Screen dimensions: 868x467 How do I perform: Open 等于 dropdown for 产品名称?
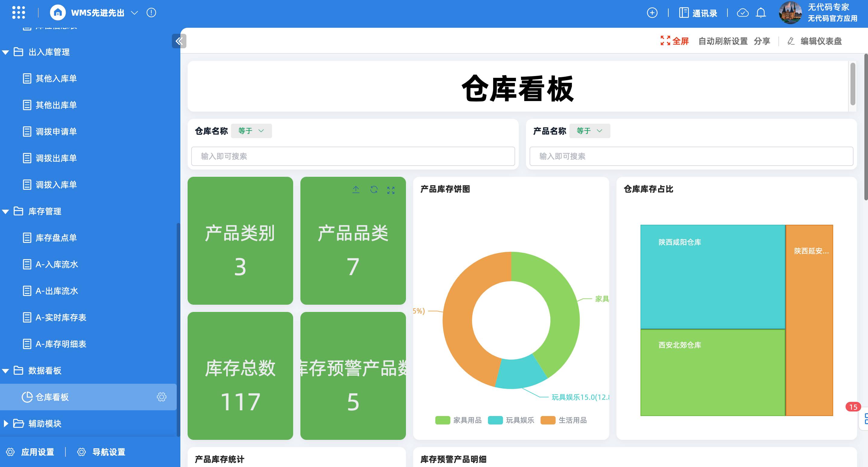[590, 131]
